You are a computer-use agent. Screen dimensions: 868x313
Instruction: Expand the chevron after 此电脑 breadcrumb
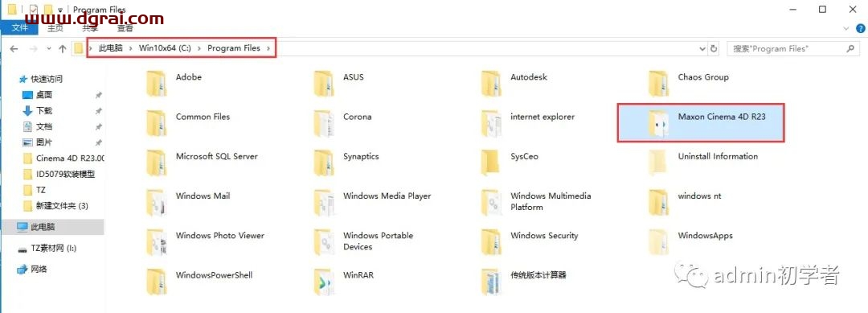[131, 48]
